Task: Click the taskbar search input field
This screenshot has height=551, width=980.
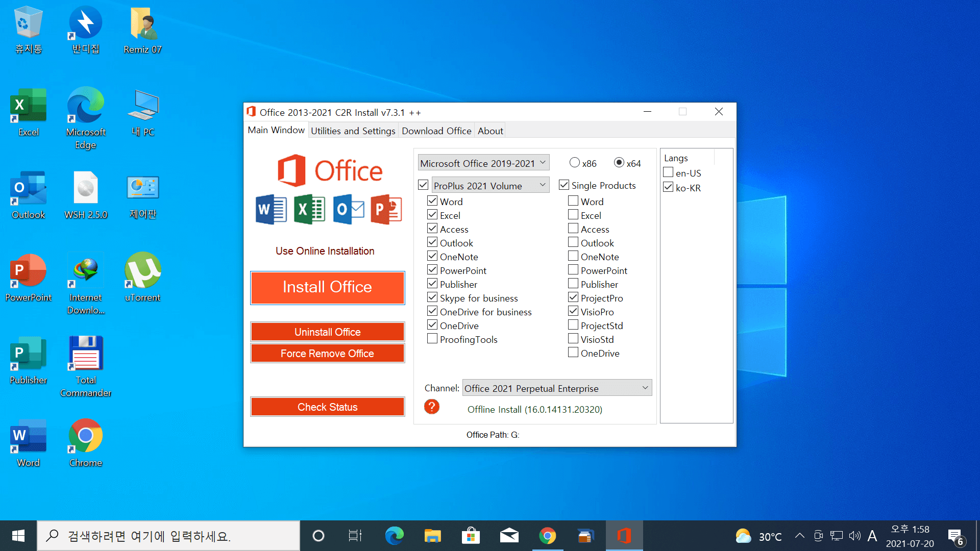Action: [168, 536]
